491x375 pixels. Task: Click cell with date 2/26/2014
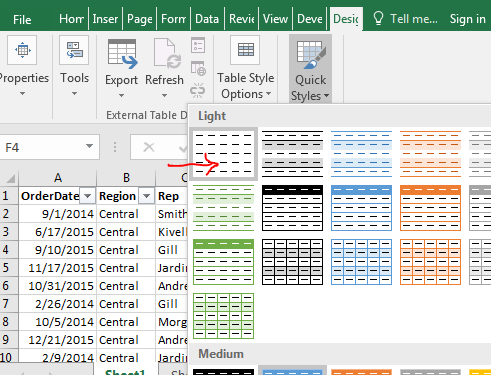pos(58,304)
